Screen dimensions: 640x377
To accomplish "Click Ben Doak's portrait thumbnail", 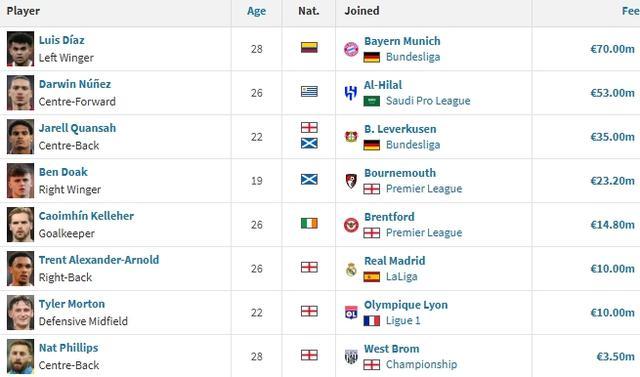I will point(20,181).
